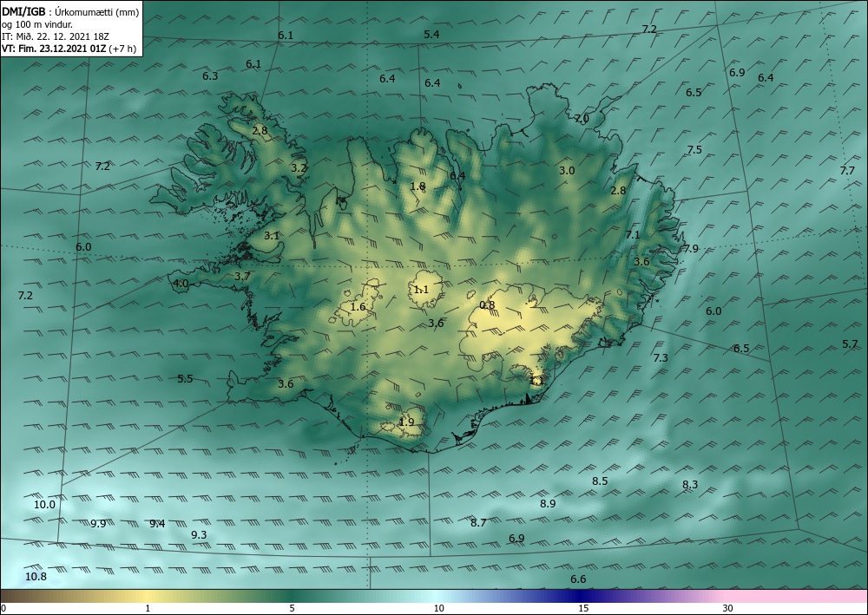
Task: Click the colour scale tick labelled 15
Action: tap(583, 608)
